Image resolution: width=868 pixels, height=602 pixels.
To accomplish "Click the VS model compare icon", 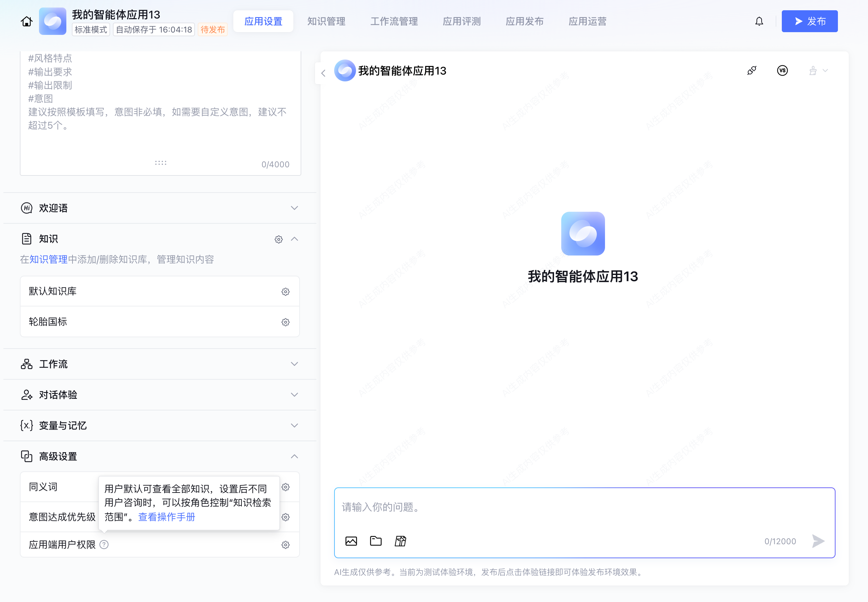I will pos(782,70).
